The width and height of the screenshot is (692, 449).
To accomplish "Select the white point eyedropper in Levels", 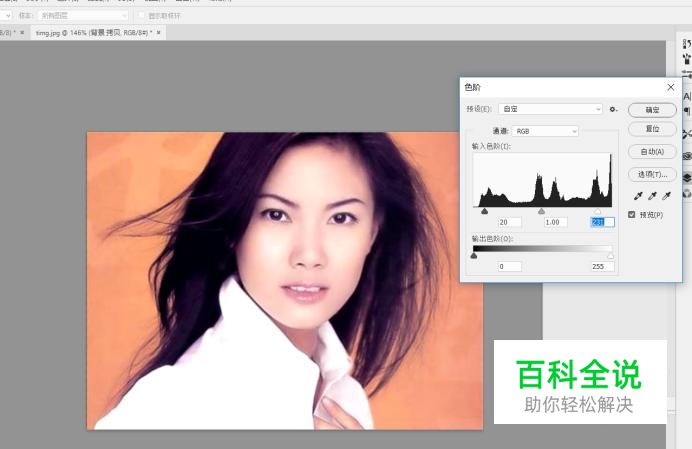I will 666,196.
